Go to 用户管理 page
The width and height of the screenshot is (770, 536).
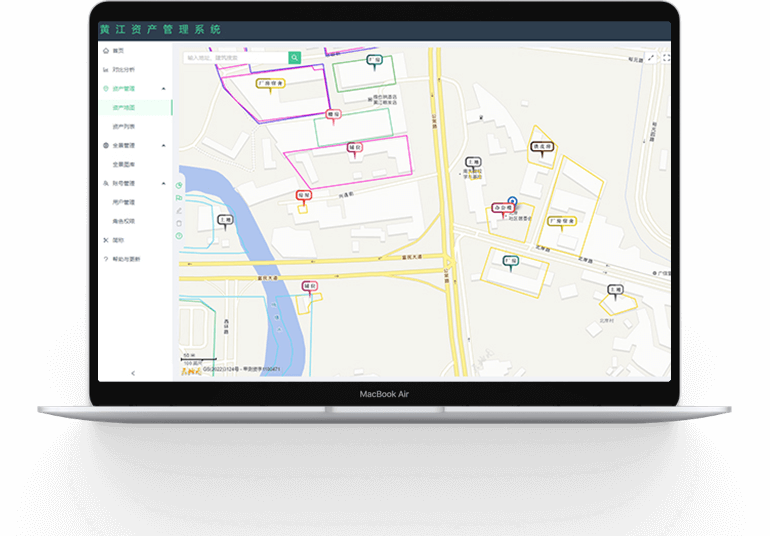point(124,202)
